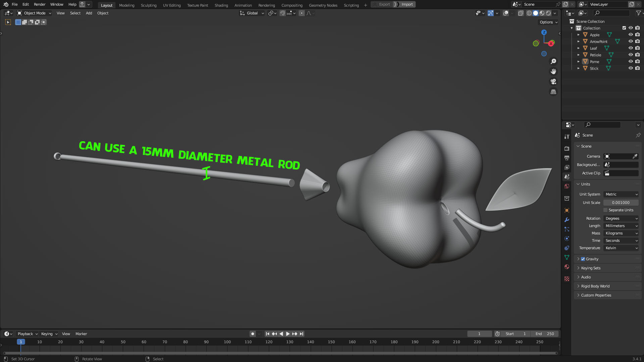Viewport: 644px width, 362px height.
Task: Open the Unit System Metric dropdown
Action: click(621, 194)
